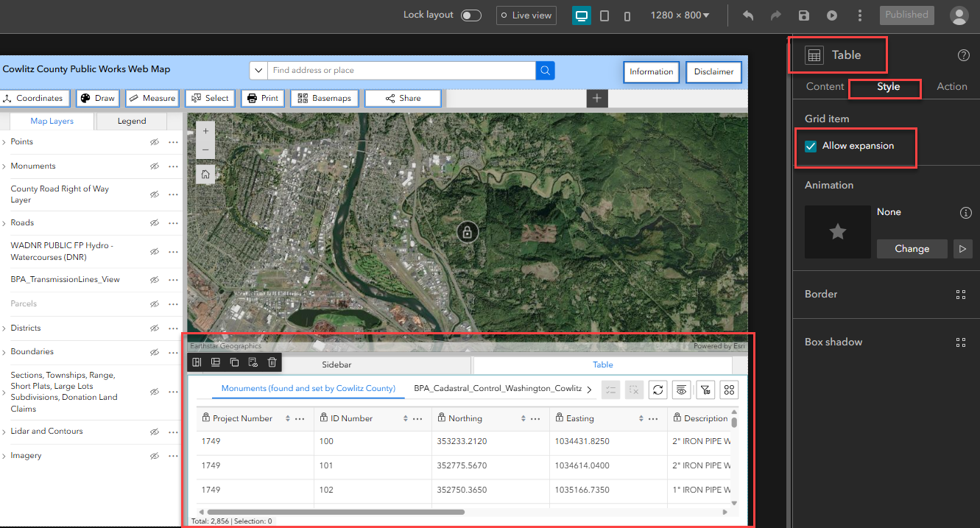Image resolution: width=980 pixels, height=528 pixels.
Task: Refresh the attribute table
Action: click(x=658, y=390)
